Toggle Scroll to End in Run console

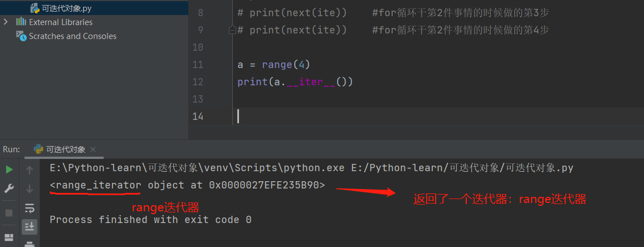click(x=30, y=226)
